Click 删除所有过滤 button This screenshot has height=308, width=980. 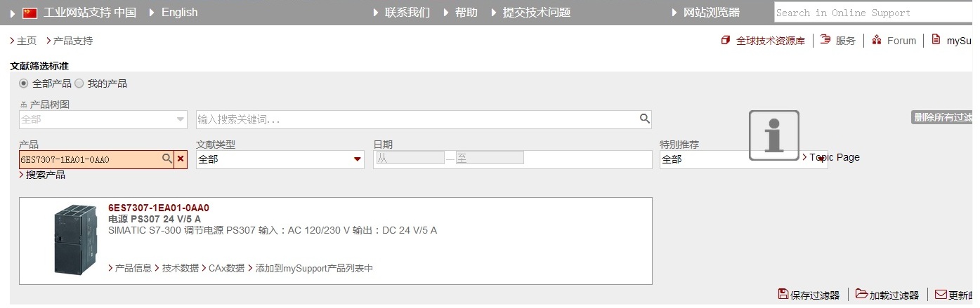coord(942,117)
